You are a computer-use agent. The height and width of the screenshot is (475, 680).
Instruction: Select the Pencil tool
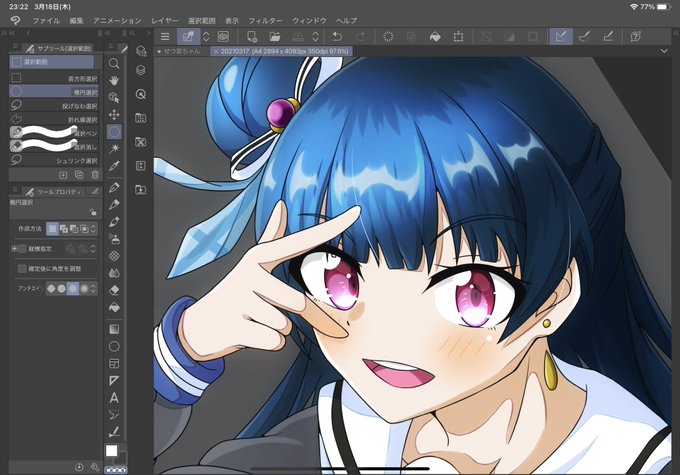pyautogui.click(x=114, y=205)
